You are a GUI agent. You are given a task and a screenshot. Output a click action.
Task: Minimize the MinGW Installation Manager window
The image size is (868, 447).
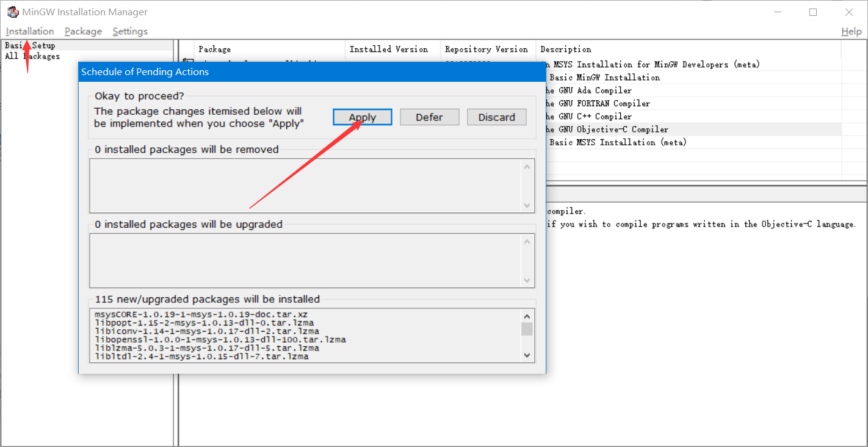pos(778,12)
